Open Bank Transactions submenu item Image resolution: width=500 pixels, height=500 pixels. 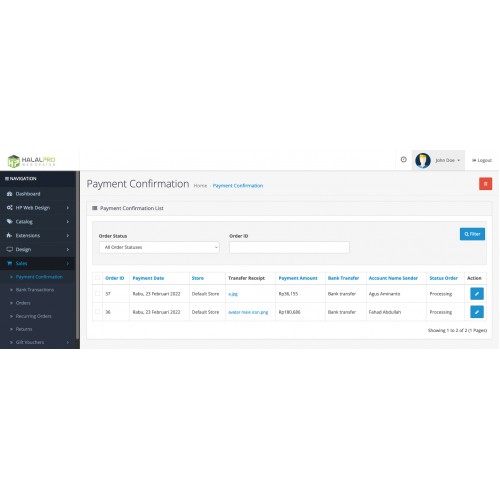[x=35, y=290]
